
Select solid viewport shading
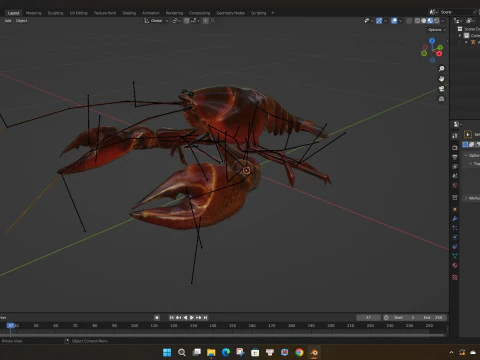tap(424, 21)
